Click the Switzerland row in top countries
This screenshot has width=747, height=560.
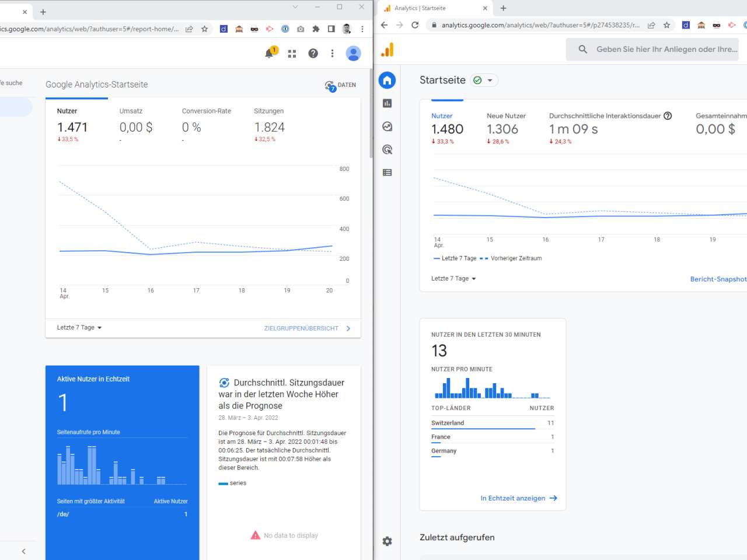tap(493, 423)
